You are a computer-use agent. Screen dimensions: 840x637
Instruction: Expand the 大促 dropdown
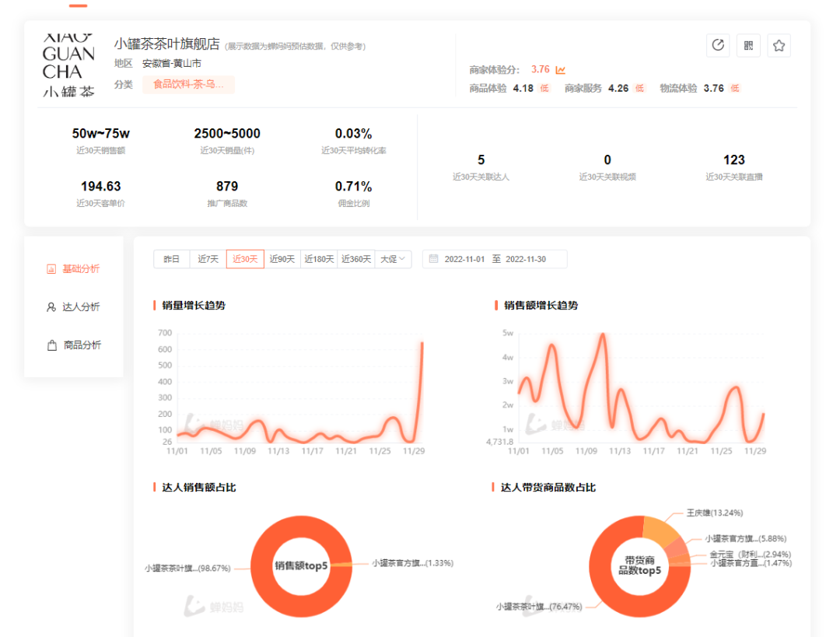[394, 259]
